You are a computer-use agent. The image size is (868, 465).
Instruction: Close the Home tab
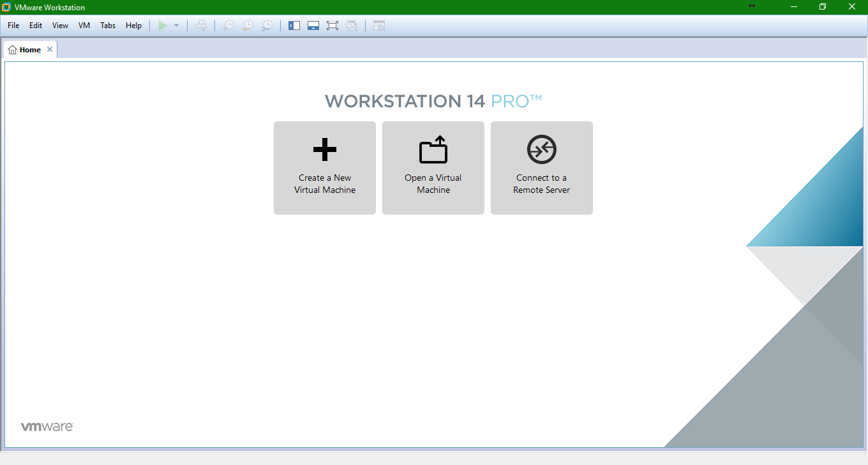click(x=50, y=49)
